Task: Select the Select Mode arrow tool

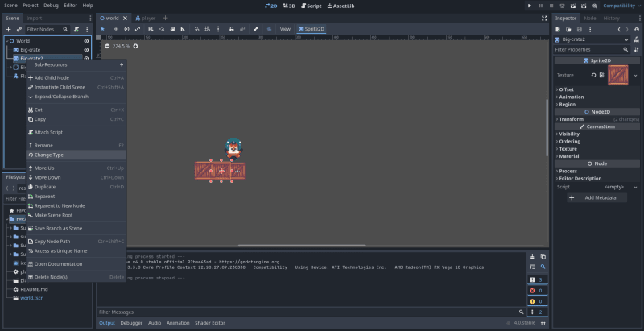Action: [102, 29]
